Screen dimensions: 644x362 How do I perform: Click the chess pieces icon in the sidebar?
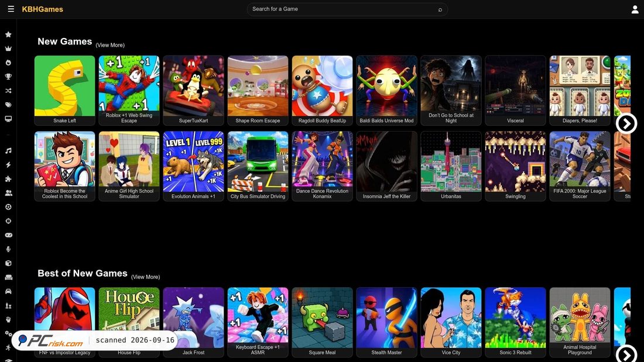8,305
